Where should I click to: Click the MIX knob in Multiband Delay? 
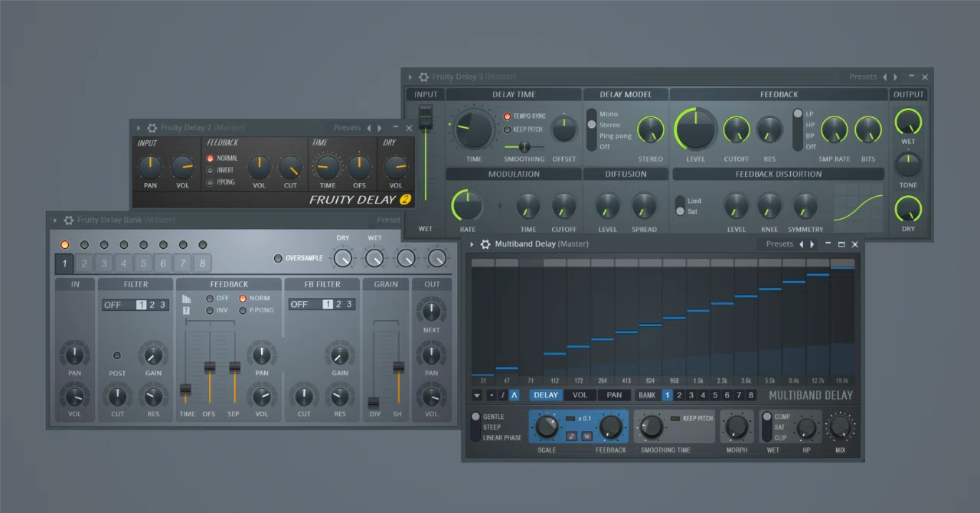(x=841, y=427)
